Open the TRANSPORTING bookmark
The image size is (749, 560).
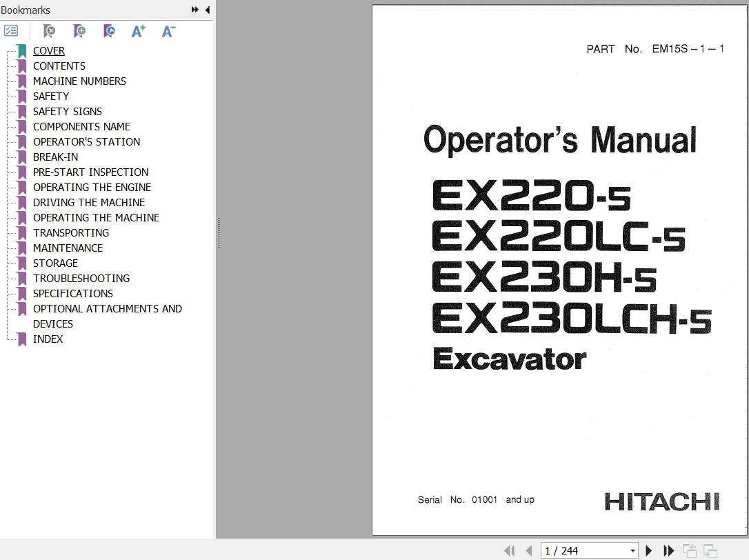(x=71, y=232)
